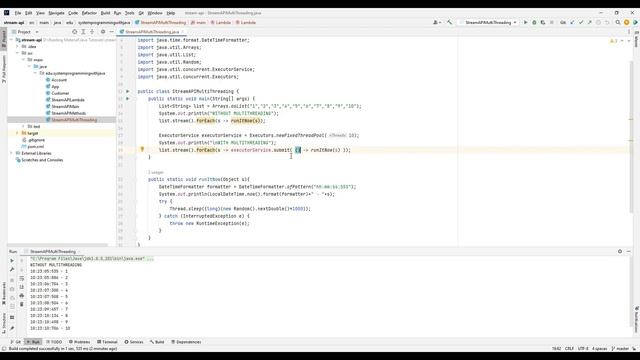Click the warnings count inspection widget

613,41
